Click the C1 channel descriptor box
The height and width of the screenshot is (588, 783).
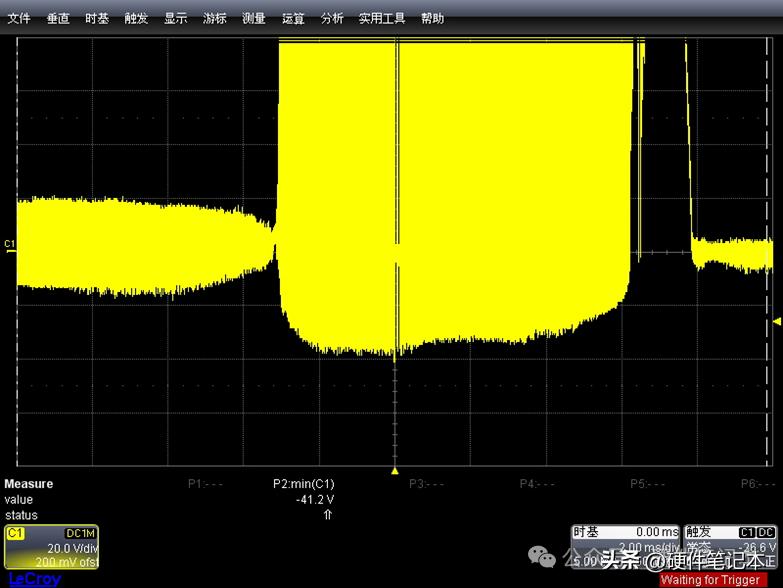pyautogui.click(x=51, y=546)
